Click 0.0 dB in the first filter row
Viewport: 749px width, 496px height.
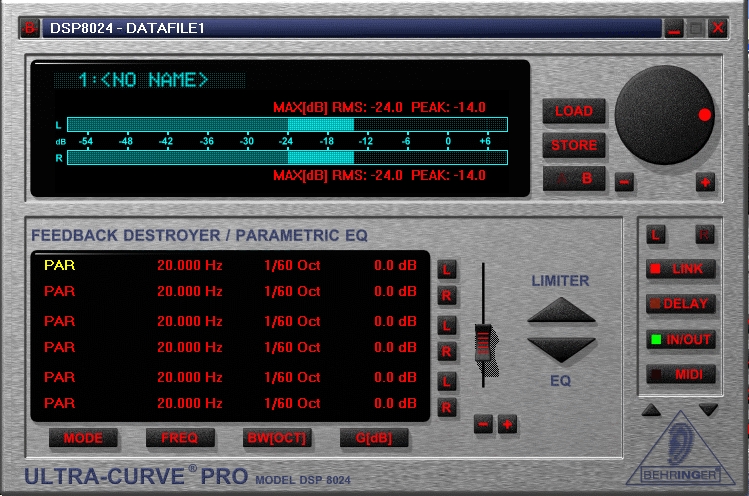[395, 265]
